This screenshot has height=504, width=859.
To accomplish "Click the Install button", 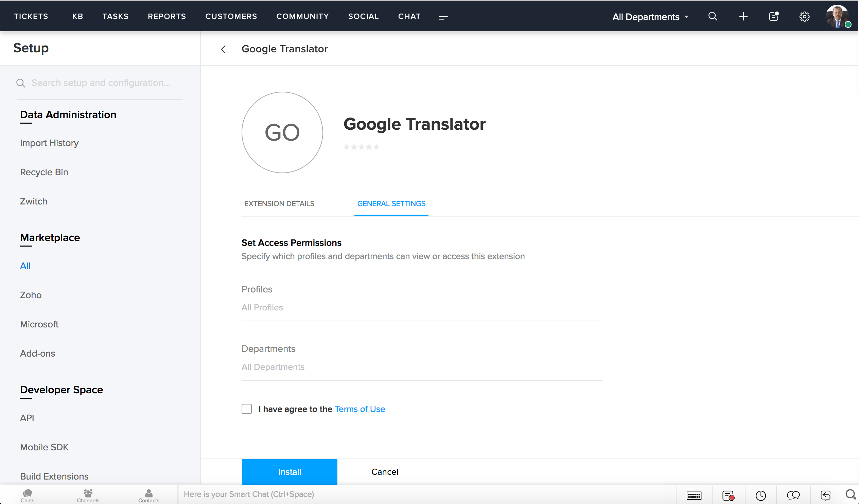I will coord(290,472).
